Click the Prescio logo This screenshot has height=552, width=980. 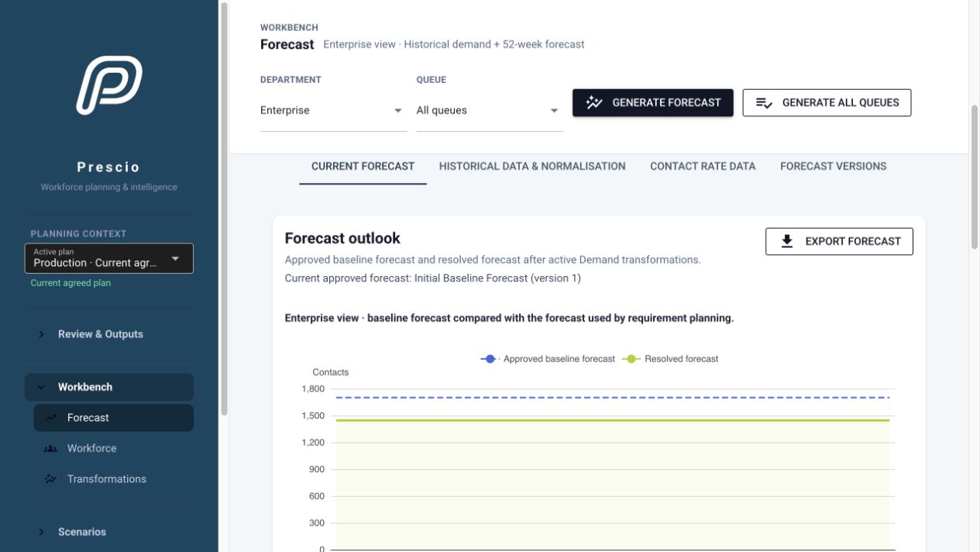click(109, 85)
